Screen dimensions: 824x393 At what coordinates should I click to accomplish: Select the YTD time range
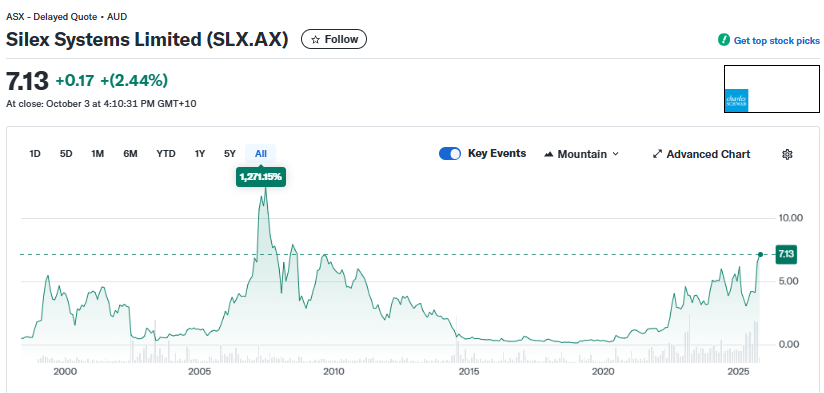[166, 154]
